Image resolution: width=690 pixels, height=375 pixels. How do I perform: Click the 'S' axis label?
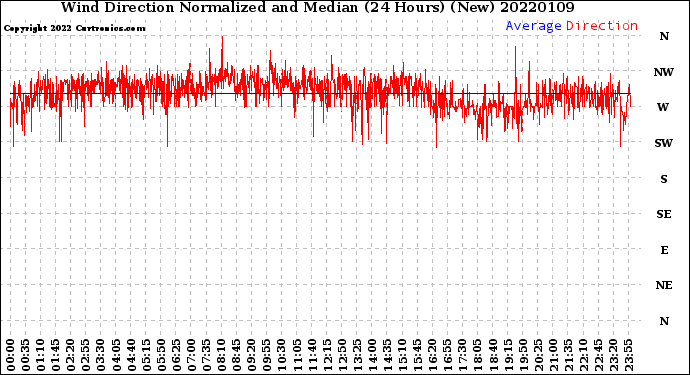pyautogui.click(x=664, y=179)
